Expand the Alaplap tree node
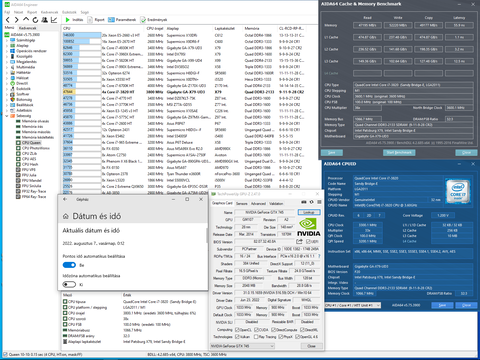480x360 pixels. pyautogui.click(x=7, y=46)
